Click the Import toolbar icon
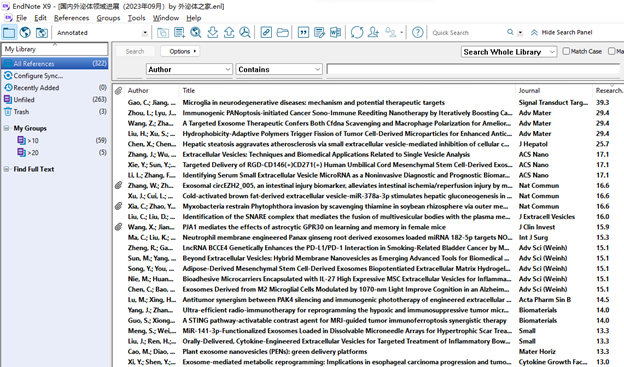 point(213,32)
